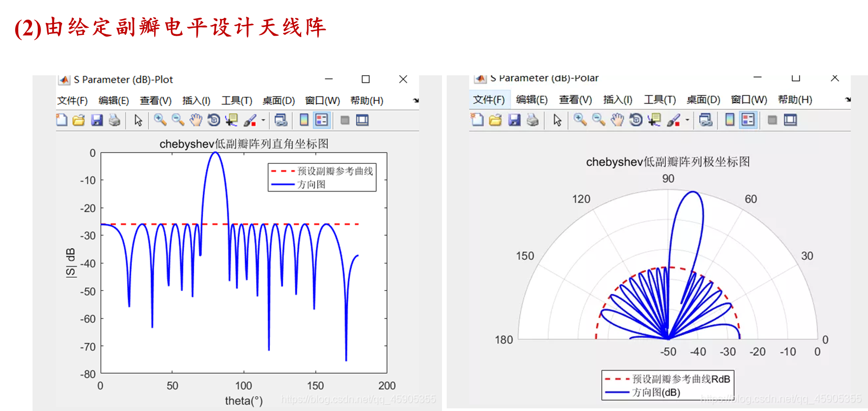Click Show Plot Tools icon in Plot window
868x411 pixels.
[362, 120]
